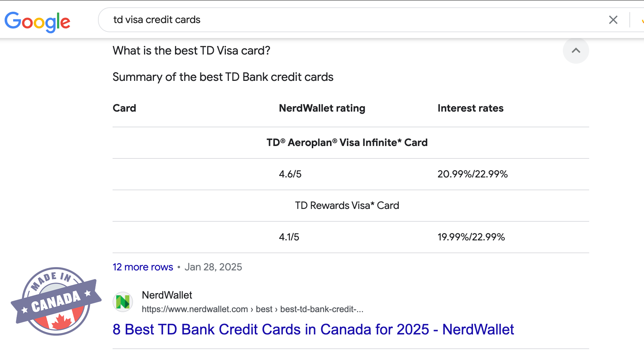Click the 4.6/5 rating cell
Screen dimensions: 644x352
click(x=290, y=174)
